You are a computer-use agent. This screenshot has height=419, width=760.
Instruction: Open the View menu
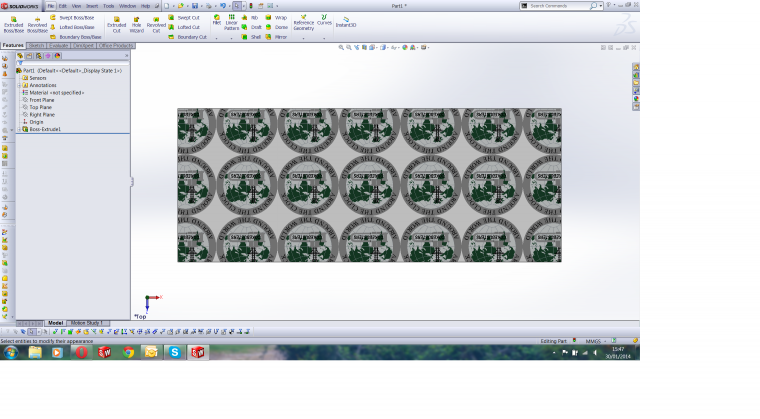tap(77, 6)
